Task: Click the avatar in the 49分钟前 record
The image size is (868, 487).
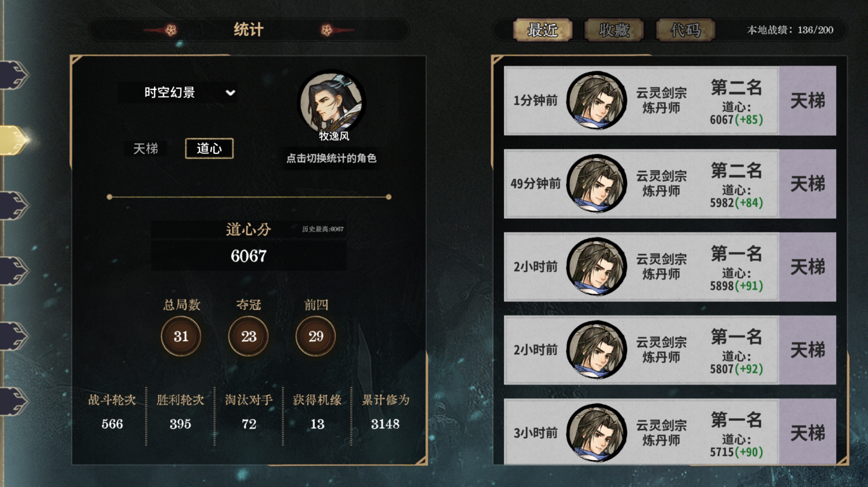Action: [x=596, y=183]
